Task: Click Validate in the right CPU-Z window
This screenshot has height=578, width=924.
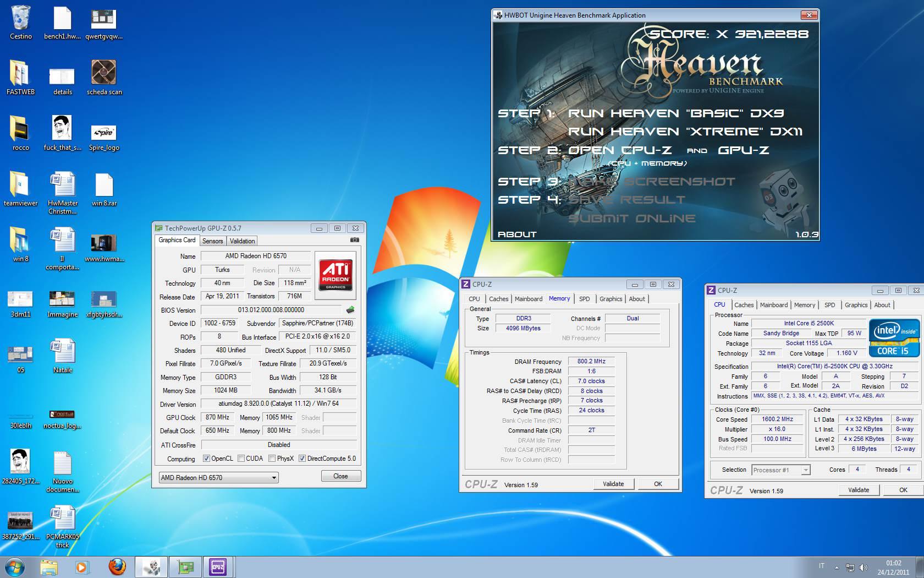Action: pos(859,490)
